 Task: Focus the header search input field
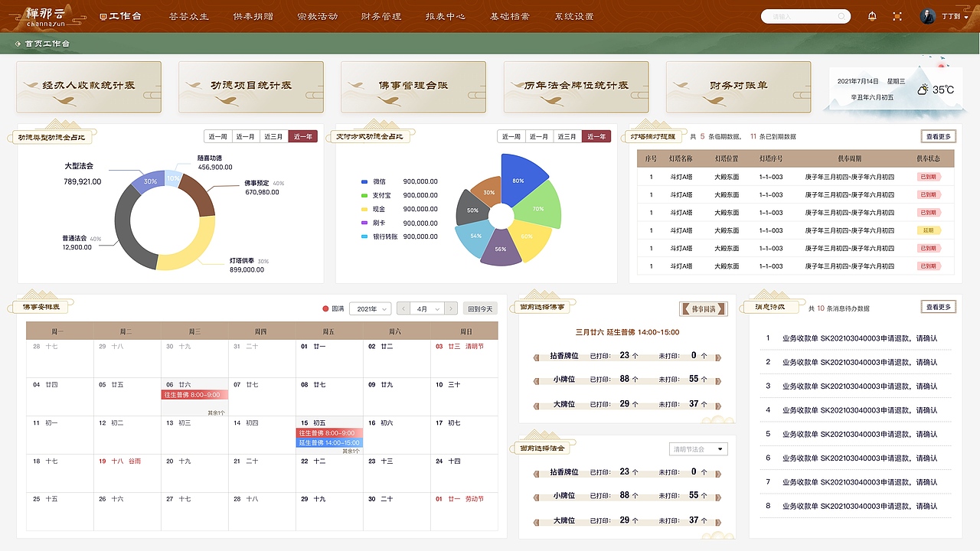pyautogui.click(x=805, y=16)
